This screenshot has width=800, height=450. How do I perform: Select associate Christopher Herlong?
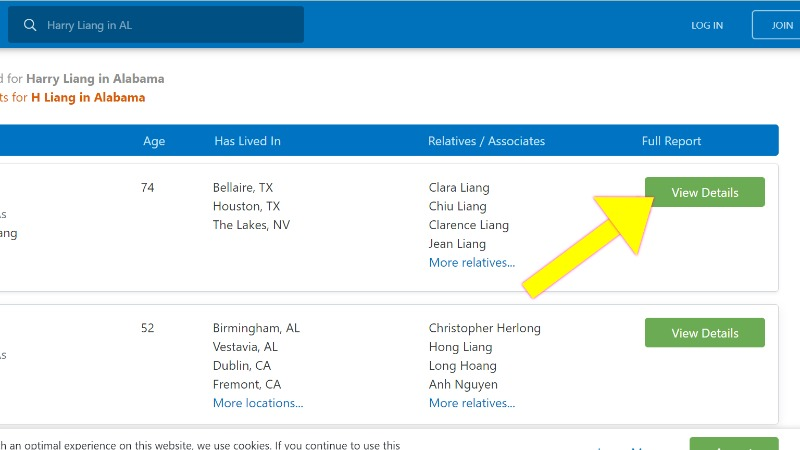(485, 328)
